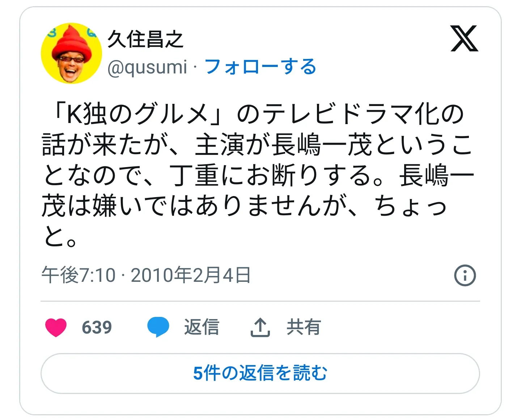Click the 返信 reply label

pos(202,327)
